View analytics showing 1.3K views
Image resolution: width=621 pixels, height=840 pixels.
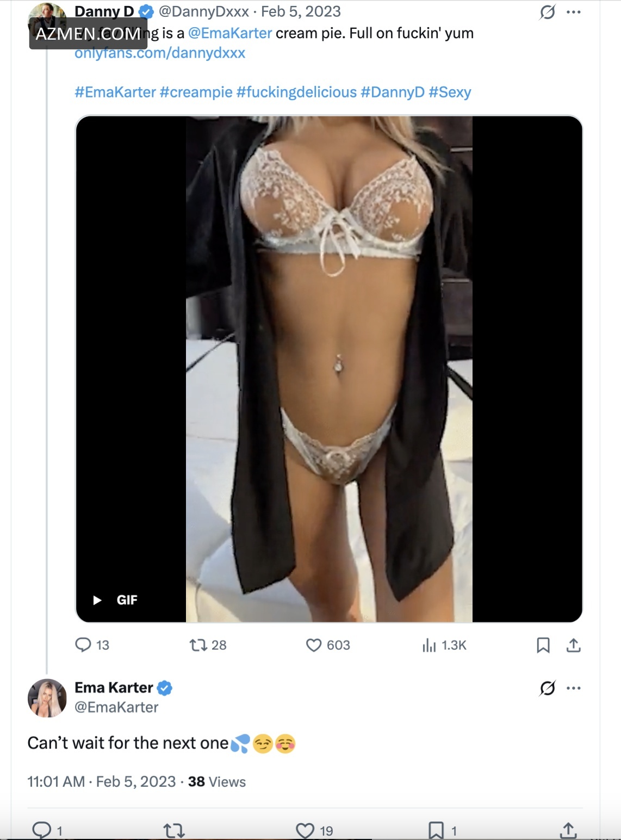pos(430,645)
